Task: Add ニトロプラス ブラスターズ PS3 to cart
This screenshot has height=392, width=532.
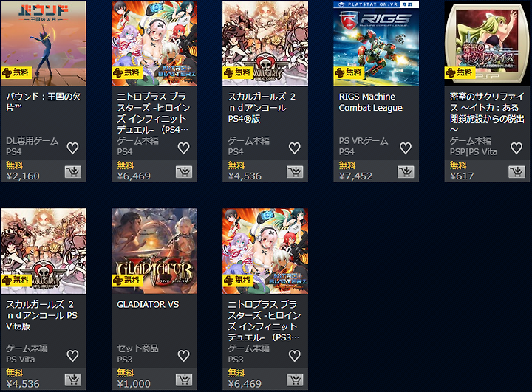Action: pos(295,379)
